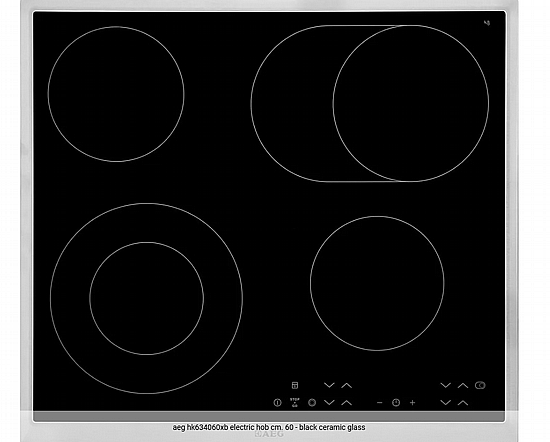The height and width of the screenshot is (442, 550).
Task: Tap the timer clock icon
Action: coord(396,402)
